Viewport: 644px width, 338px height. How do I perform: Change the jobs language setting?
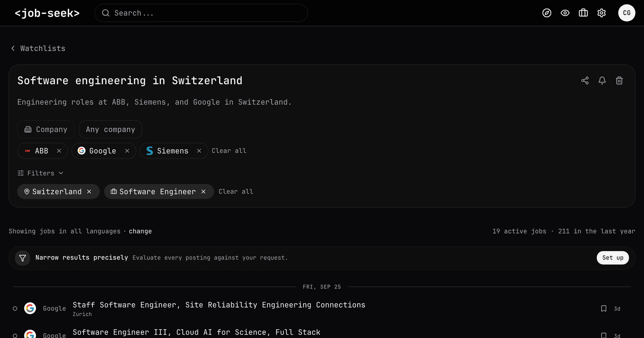click(x=140, y=231)
